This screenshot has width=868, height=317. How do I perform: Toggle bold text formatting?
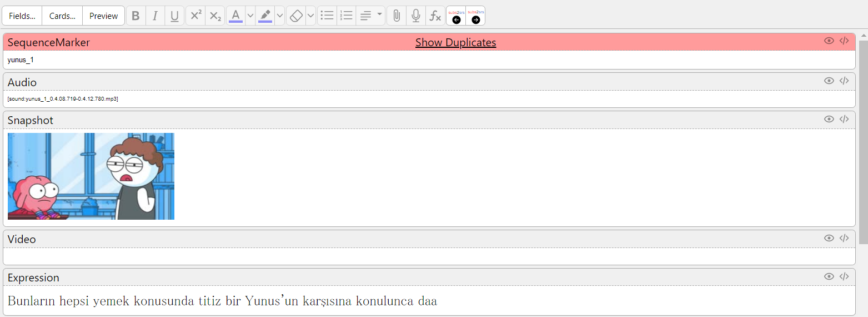pyautogui.click(x=136, y=16)
